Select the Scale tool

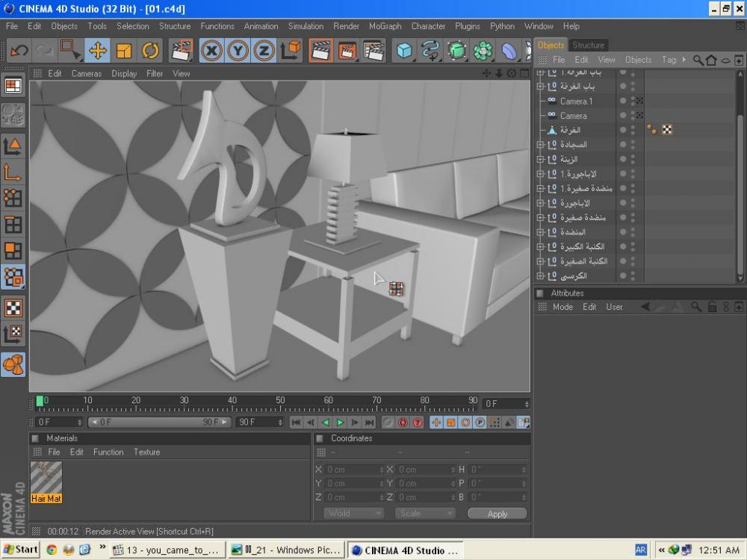coord(124,51)
